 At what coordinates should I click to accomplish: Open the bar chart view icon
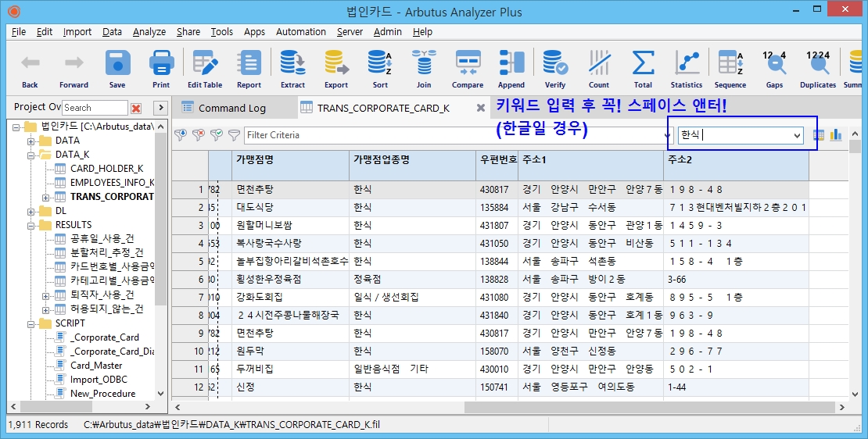(x=836, y=135)
